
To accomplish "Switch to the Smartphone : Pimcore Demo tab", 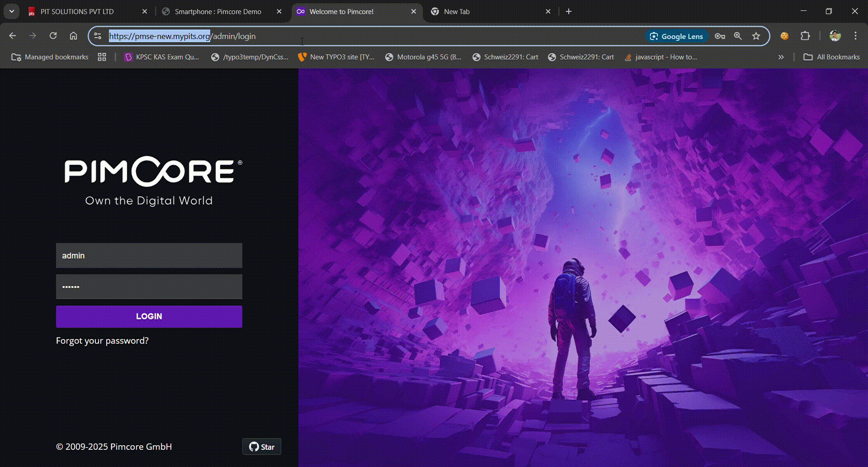I will pyautogui.click(x=218, y=12).
